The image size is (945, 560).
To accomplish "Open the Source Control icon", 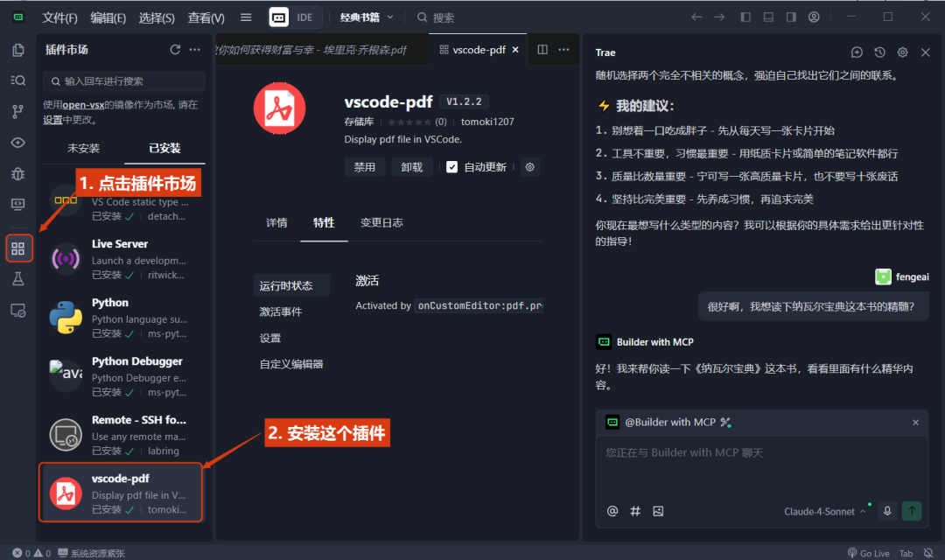I will click(18, 111).
